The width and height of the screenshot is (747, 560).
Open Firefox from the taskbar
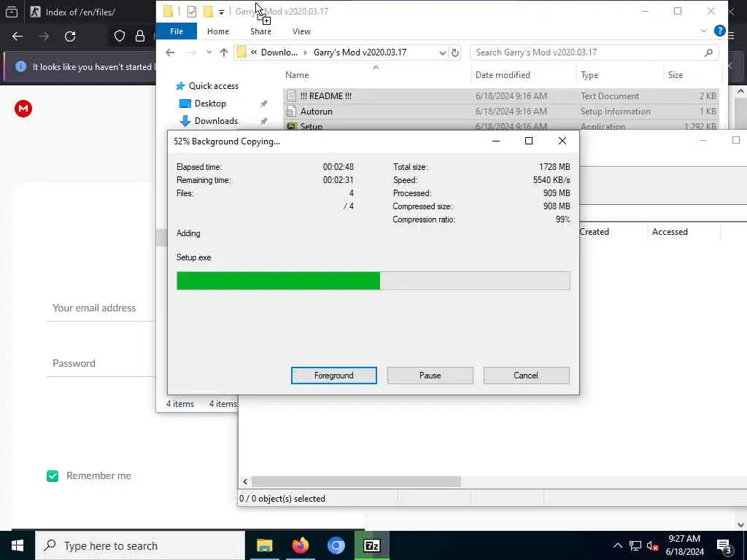coord(300,545)
